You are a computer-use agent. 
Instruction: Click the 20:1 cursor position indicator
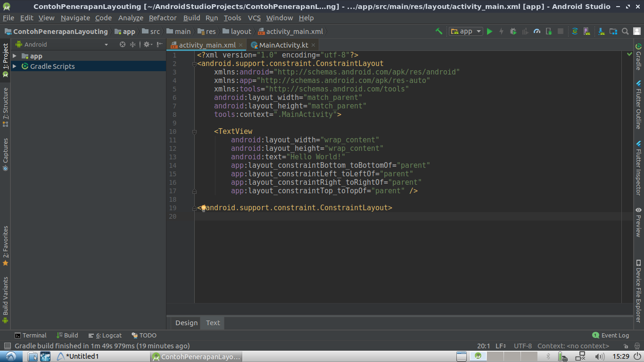pyautogui.click(x=484, y=346)
